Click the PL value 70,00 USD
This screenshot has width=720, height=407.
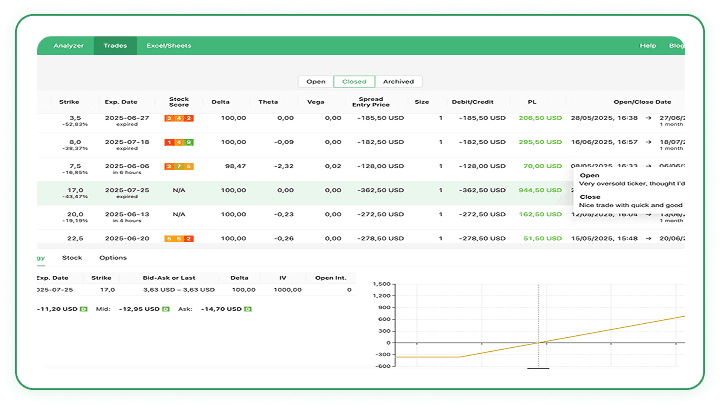[542, 166]
